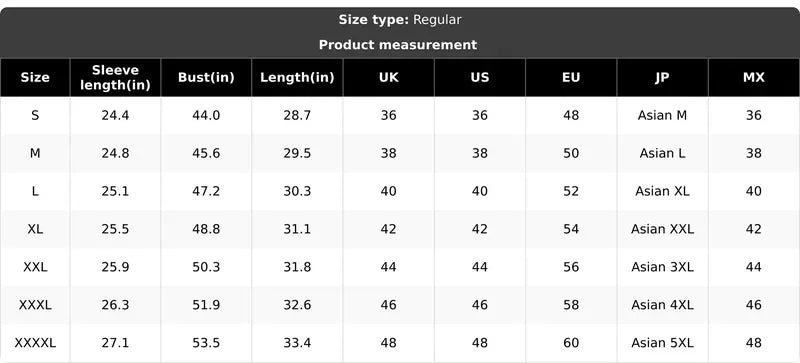Click the EU column header
The height and width of the screenshot is (363, 800).
(x=571, y=78)
